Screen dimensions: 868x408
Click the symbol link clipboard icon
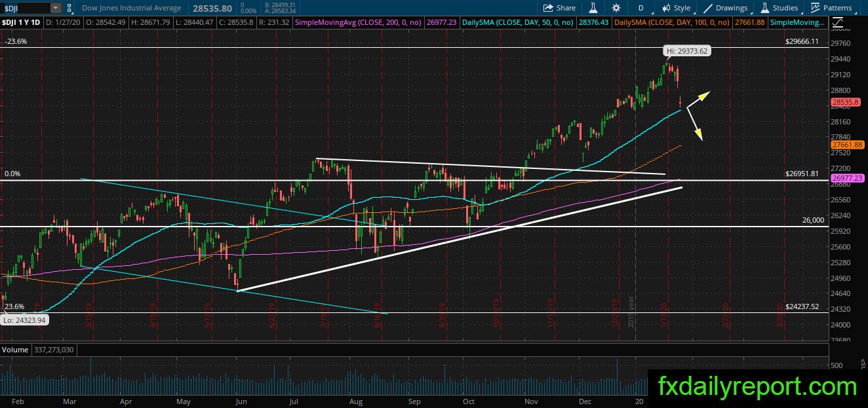(x=70, y=8)
